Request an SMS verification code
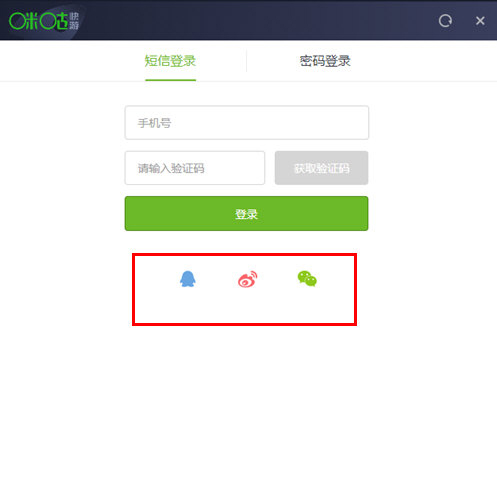The image size is (497, 500). point(321,168)
